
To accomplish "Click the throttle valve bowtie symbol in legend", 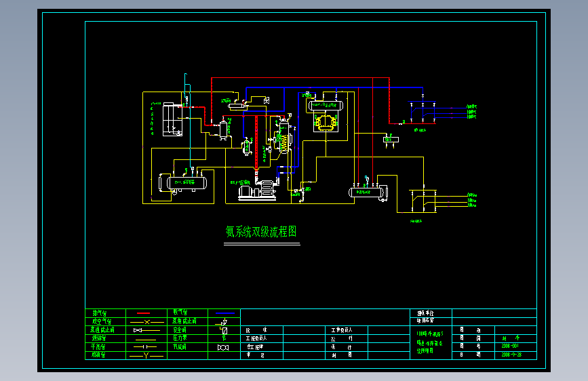I will pos(223,348).
